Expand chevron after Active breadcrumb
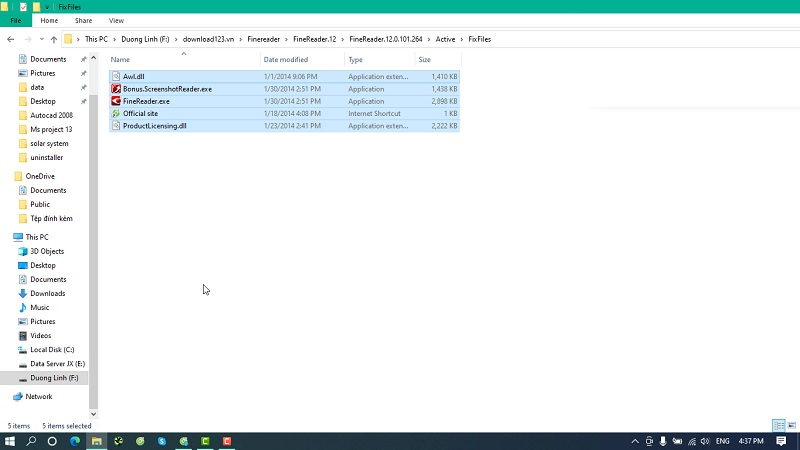800x450 pixels. point(462,39)
